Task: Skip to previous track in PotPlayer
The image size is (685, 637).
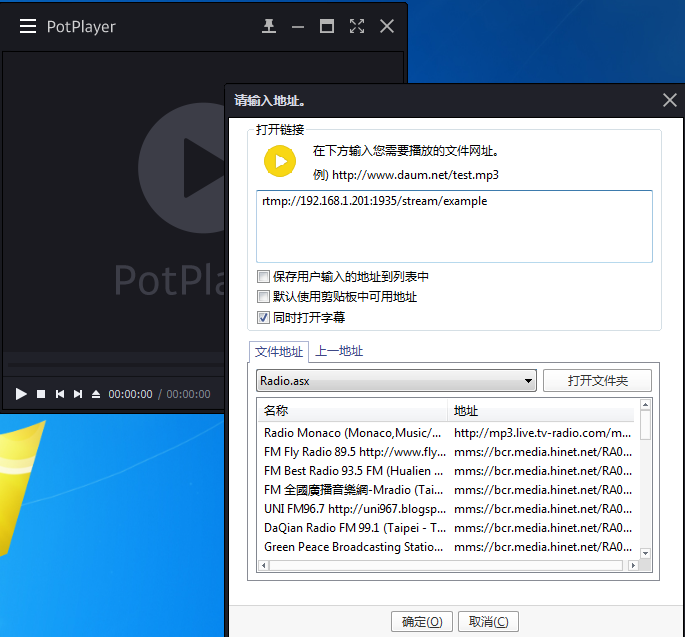Action: [60, 394]
